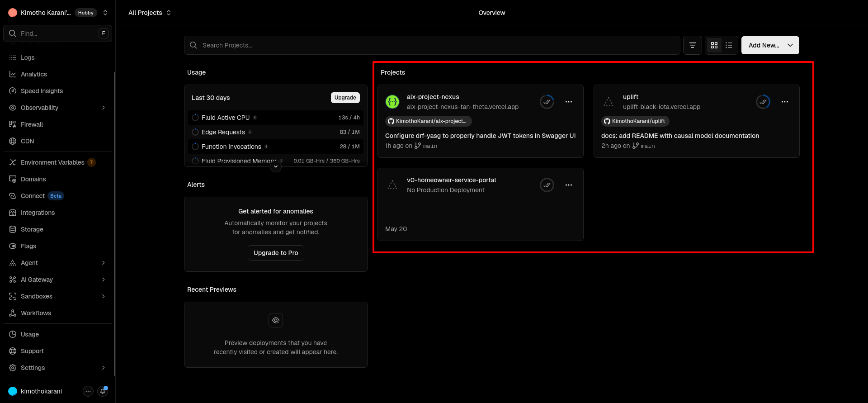
Task: Click the Domains icon in the sidebar
Action: click(13, 179)
